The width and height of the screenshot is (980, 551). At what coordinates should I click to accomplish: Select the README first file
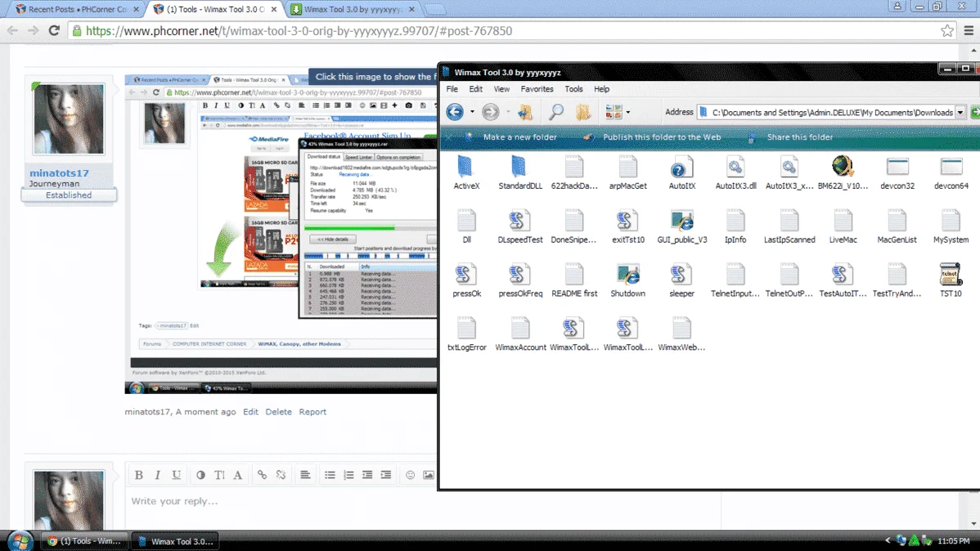[x=573, y=280]
